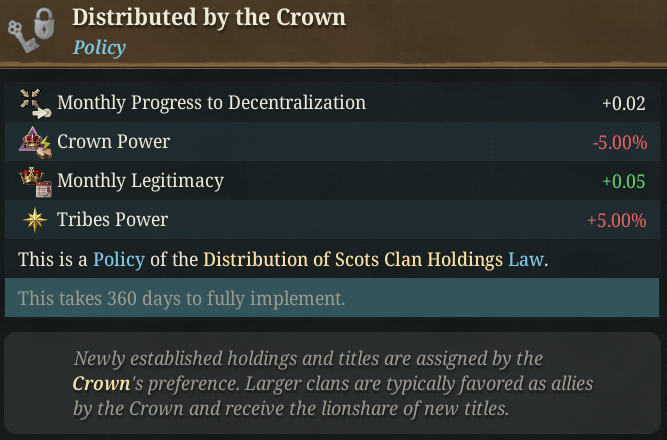Click the Decentralization arrows icon
The height and width of the screenshot is (440, 667).
tap(35, 103)
